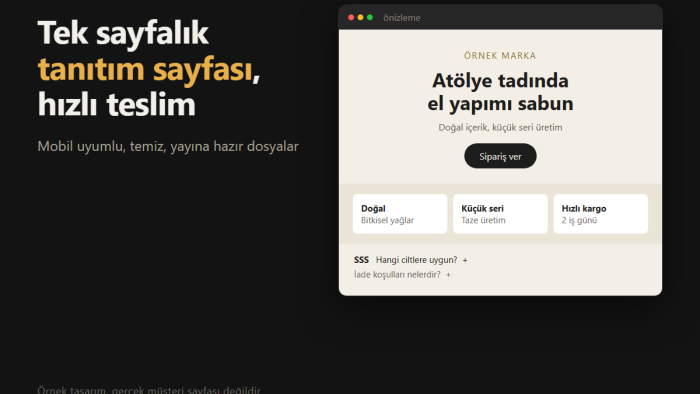Click the 'Taze üretim' card description
700x394 pixels.
[483, 220]
